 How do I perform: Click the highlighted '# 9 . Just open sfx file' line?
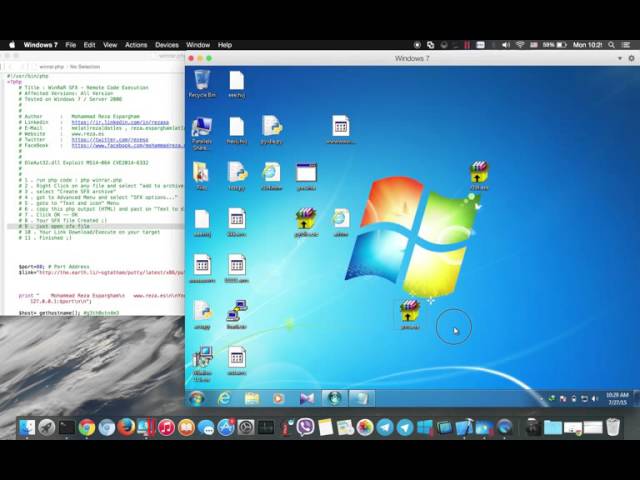pyautogui.click(x=96, y=226)
